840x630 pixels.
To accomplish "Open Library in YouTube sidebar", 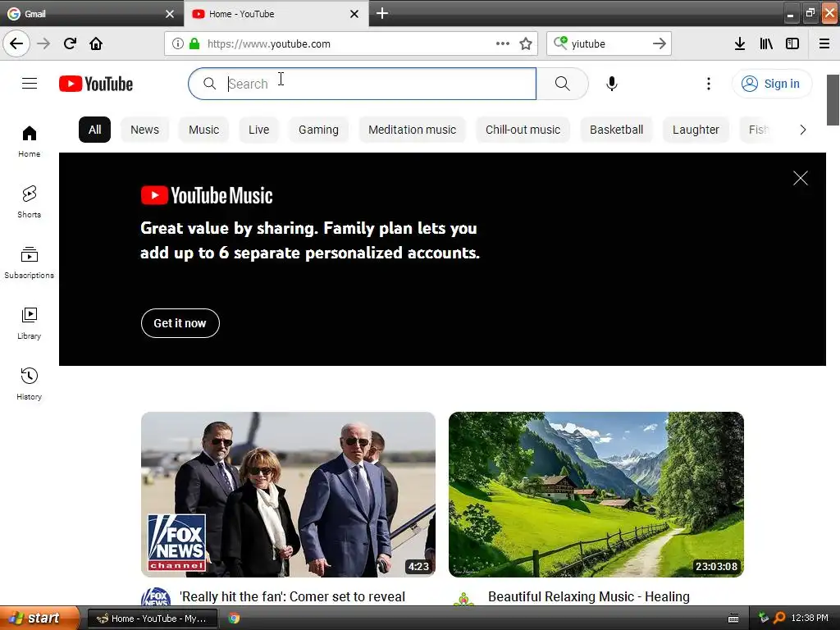I will 29,323.
